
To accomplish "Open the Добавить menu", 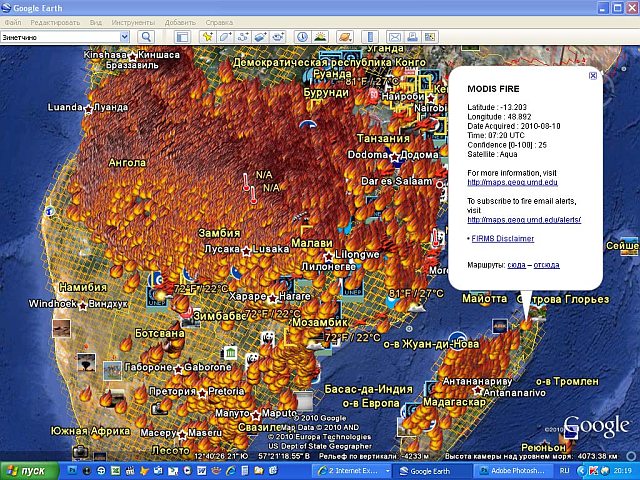I will coord(180,22).
